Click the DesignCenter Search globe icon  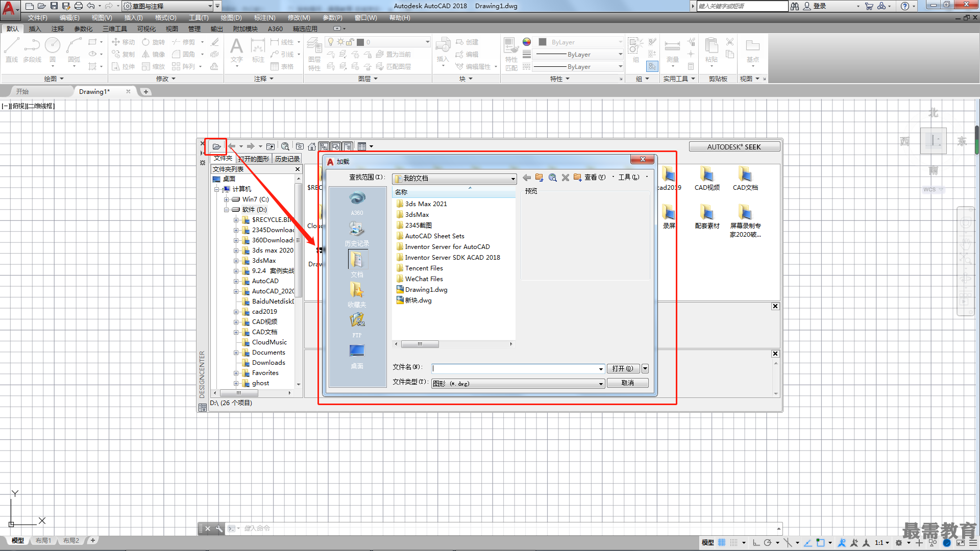point(285,146)
